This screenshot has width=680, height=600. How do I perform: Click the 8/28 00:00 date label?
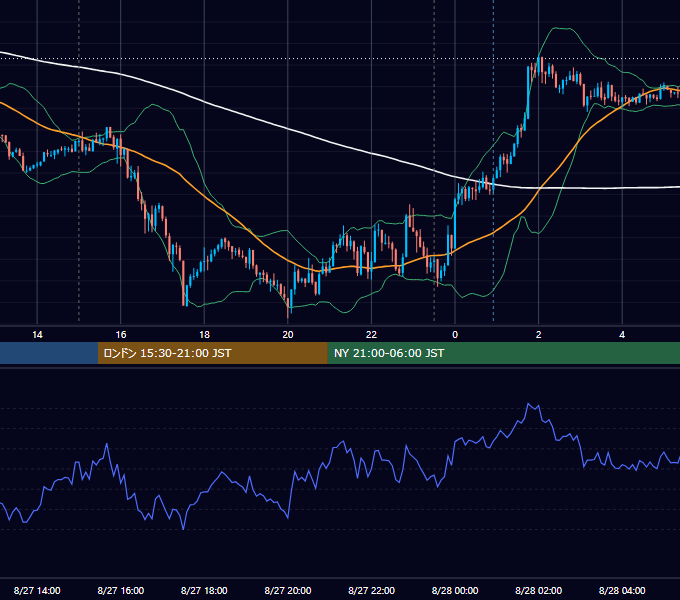point(455,590)
